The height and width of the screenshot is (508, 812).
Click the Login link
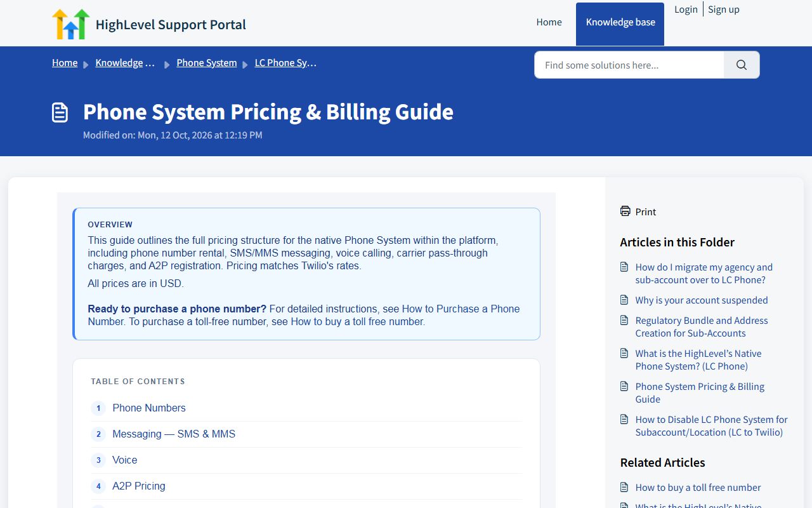(686, 9)
